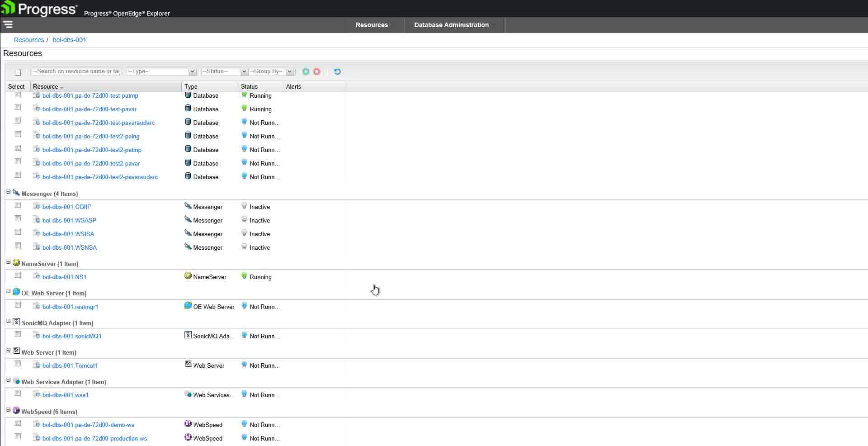This screenshot has width=868, height=446.
Task: Collapse the OE Web Server group
Action: [8, 292]
